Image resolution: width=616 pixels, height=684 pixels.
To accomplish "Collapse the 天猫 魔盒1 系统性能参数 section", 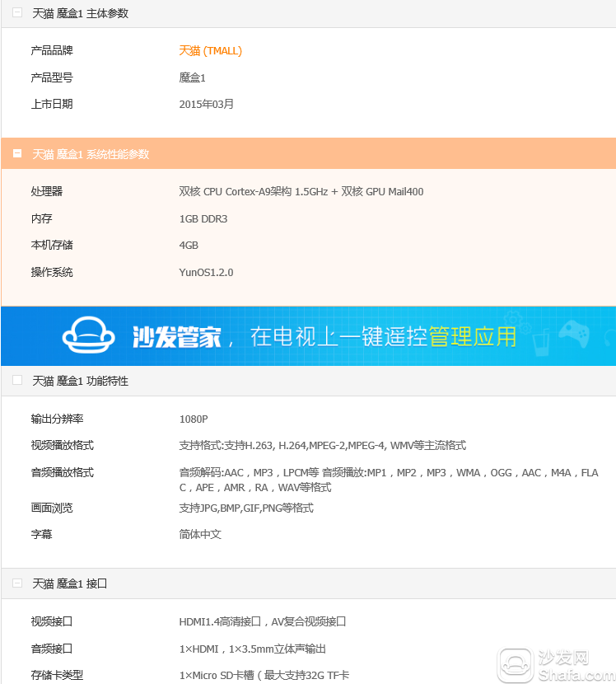I will [x=17, y=153].
